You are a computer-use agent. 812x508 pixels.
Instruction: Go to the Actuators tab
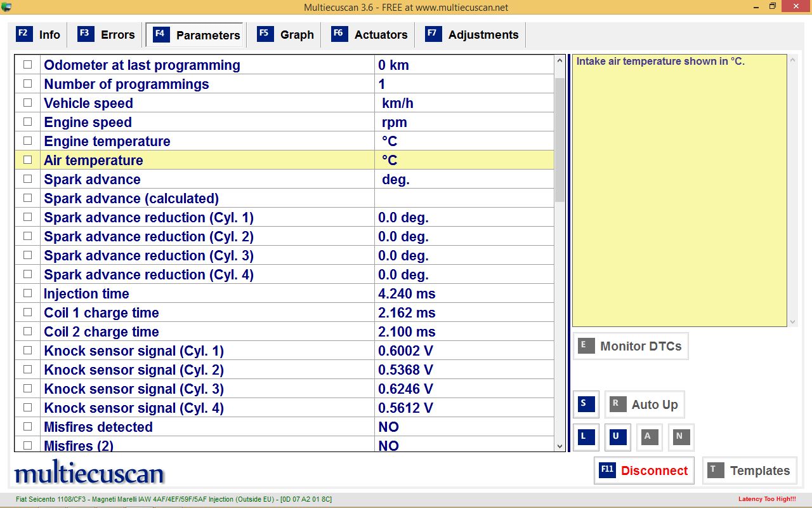pyautogui.click(x=370, y=35)
